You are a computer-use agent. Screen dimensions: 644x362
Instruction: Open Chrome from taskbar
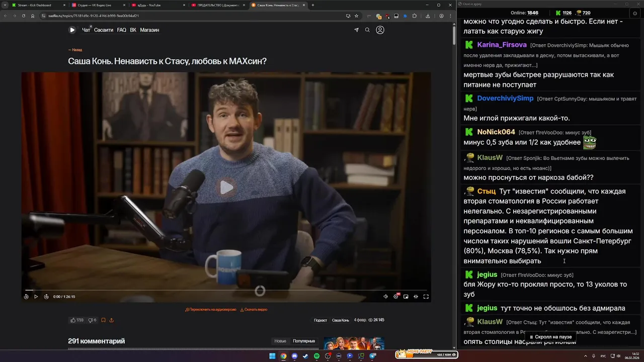pos(283,356)
